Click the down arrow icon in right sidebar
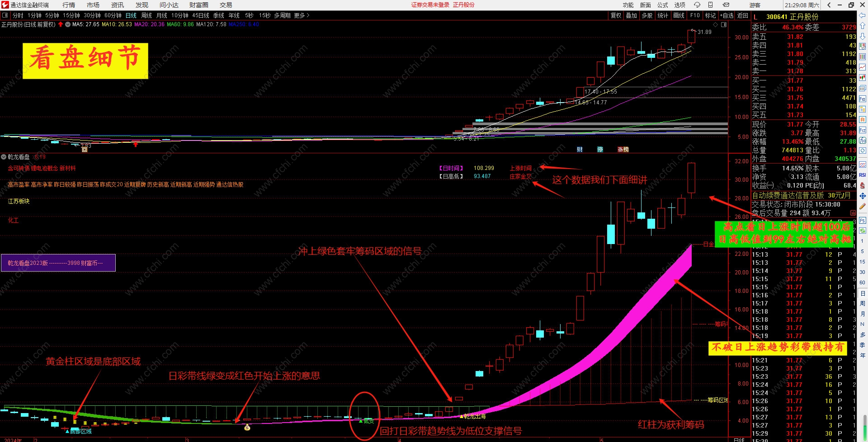 click(x=863, y=36)
